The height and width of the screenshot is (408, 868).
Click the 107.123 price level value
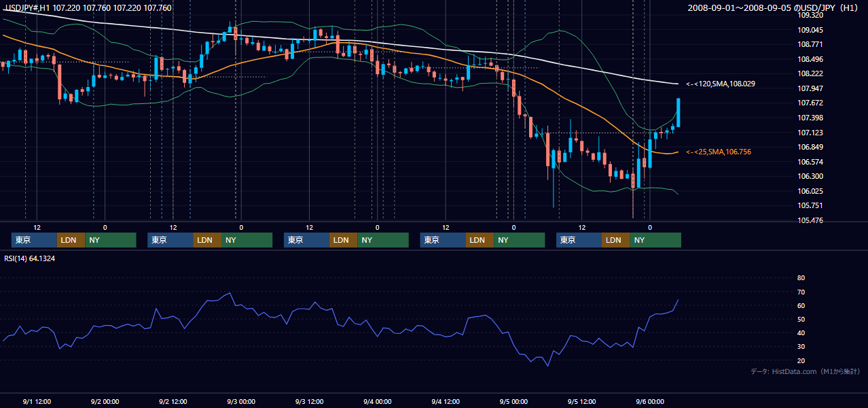(810, 133)
